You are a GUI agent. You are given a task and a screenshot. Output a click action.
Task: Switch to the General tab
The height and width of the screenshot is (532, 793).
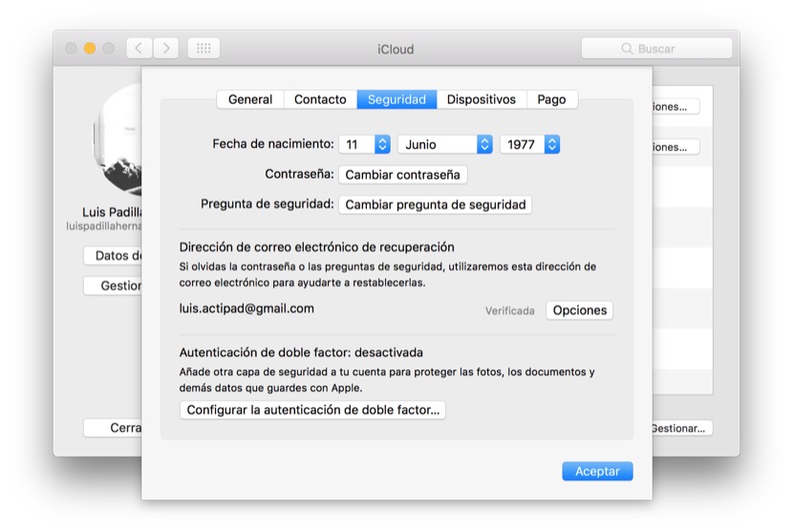(x=250, y=99)
